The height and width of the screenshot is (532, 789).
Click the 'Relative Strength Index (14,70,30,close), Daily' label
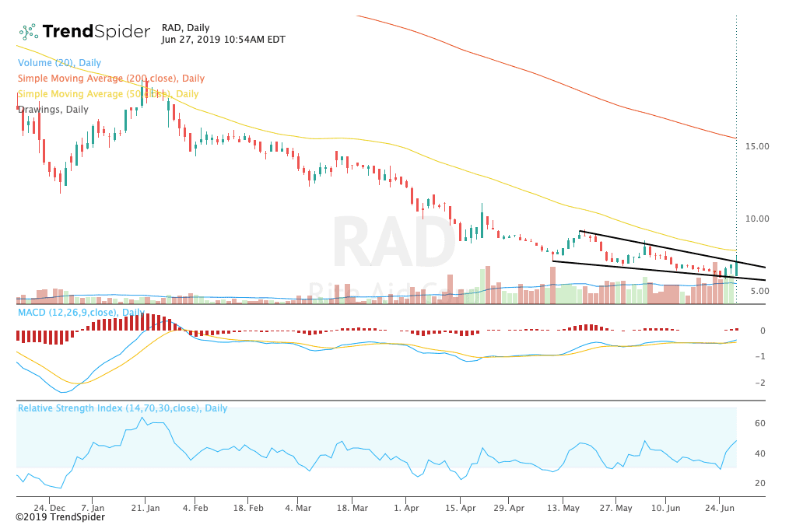[123, 408]
